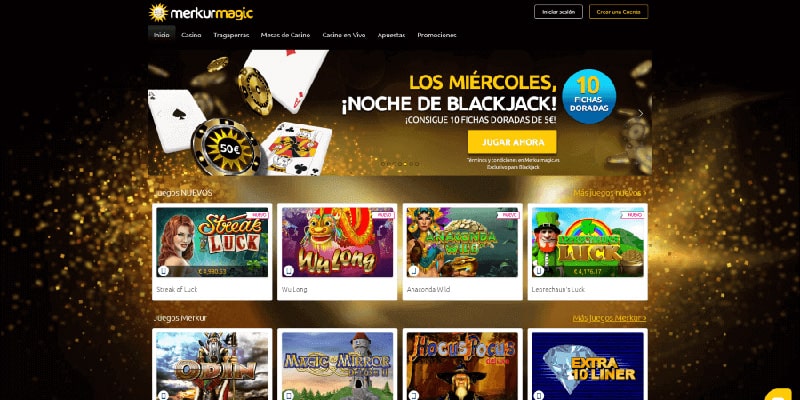Click the device icon on Leprechaun's Luck tile

(x=539, y=270)
